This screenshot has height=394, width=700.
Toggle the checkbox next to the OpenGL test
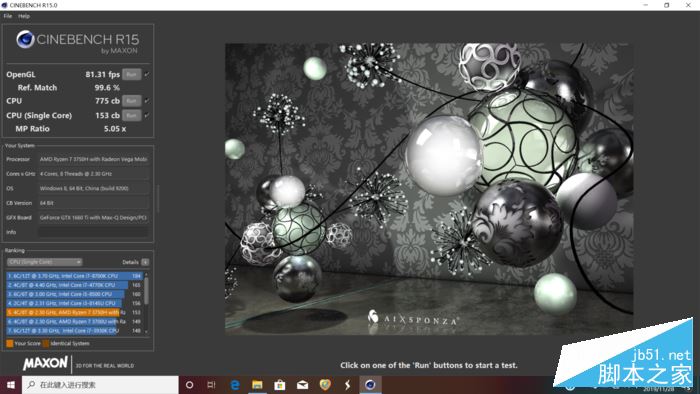pyautogui.click(x=147, y=75)
